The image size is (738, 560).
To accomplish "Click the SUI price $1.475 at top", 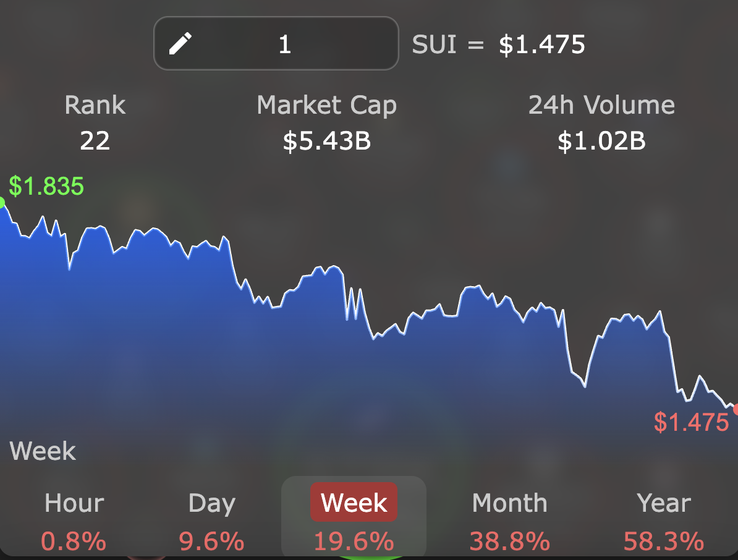I will (x=542, y=45).
